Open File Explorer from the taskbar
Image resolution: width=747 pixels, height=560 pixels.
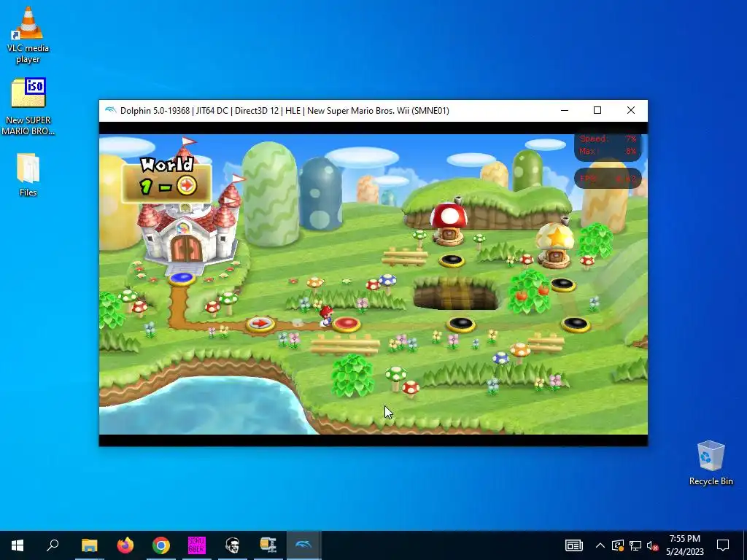[89, 545]
